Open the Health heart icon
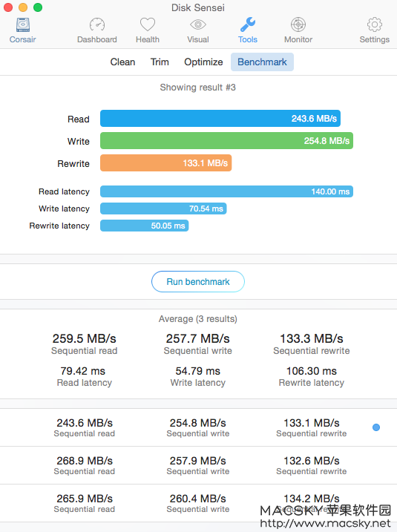This screenshot has width=397, height=532. 148,24
